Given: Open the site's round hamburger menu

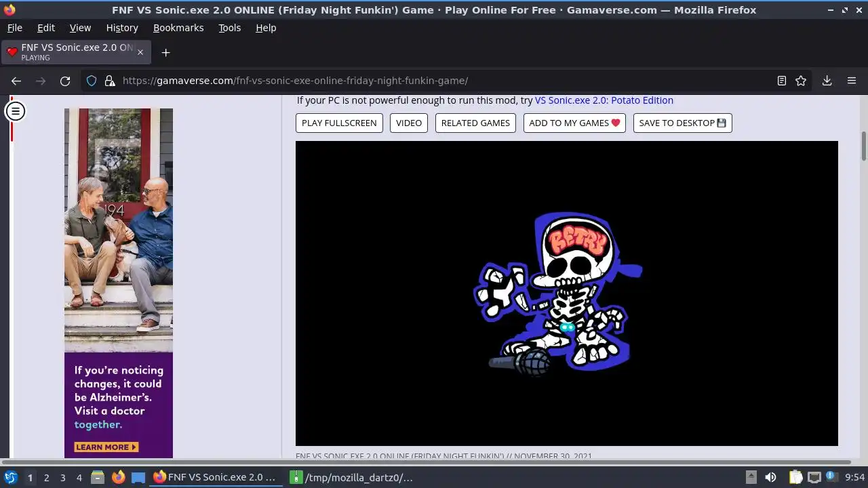Looking at the screenshot, I should [x=16, y=111].
